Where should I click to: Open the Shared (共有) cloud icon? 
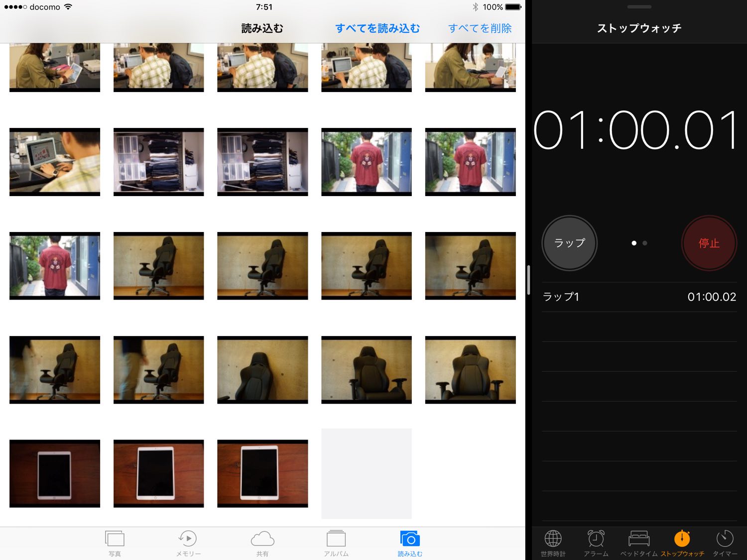[x=262, y=540]
